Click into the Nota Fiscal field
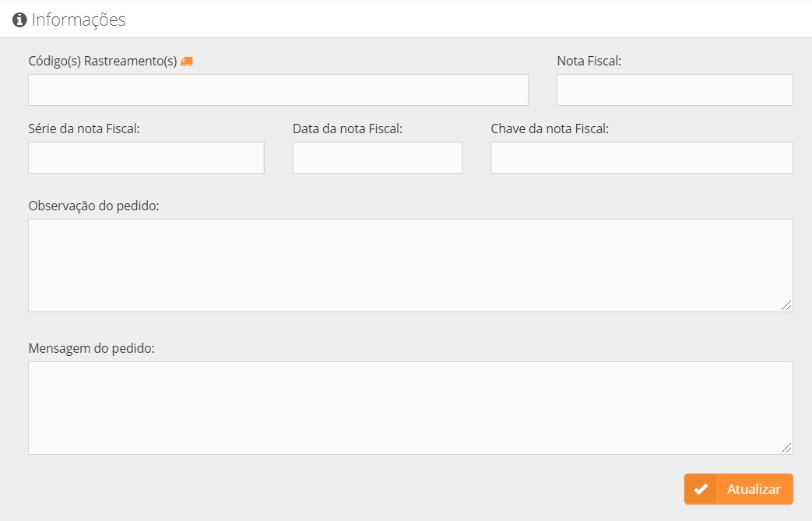This screenshot has width=812, height=521. (674, 90)
